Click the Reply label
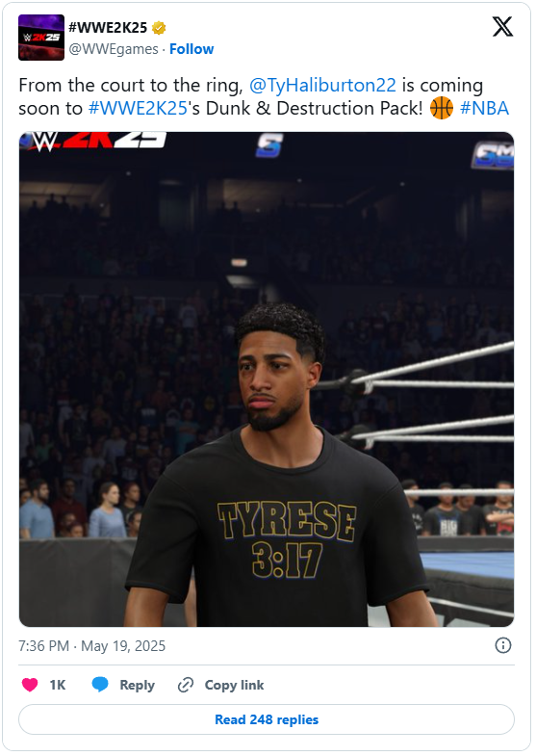This screenshot has width=536, height=756. tap(138, 685)
